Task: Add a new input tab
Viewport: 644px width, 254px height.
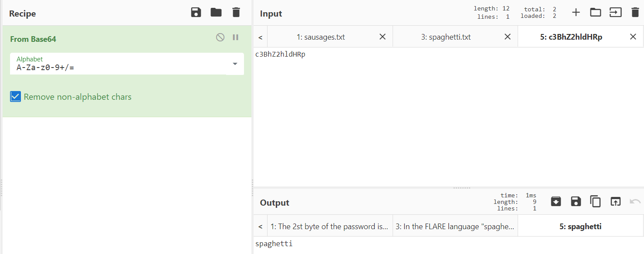Action: pyautogui.click(x=576, y=13)
